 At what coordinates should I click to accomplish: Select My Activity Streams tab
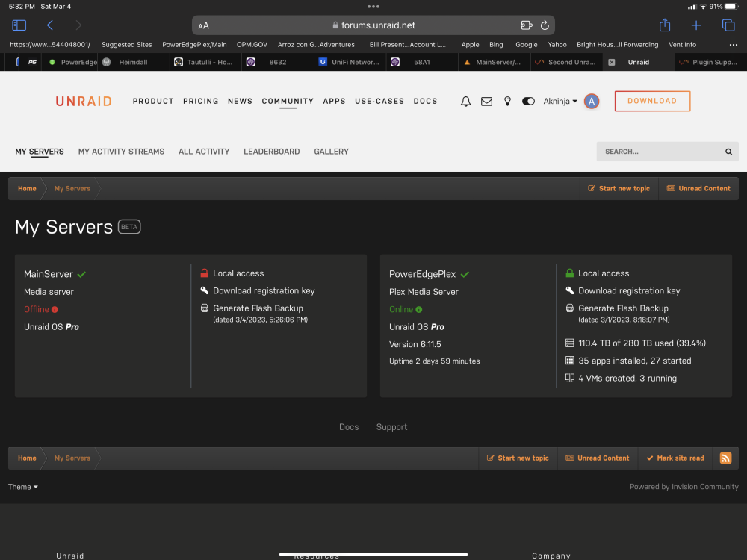click(x=121, y=152)
